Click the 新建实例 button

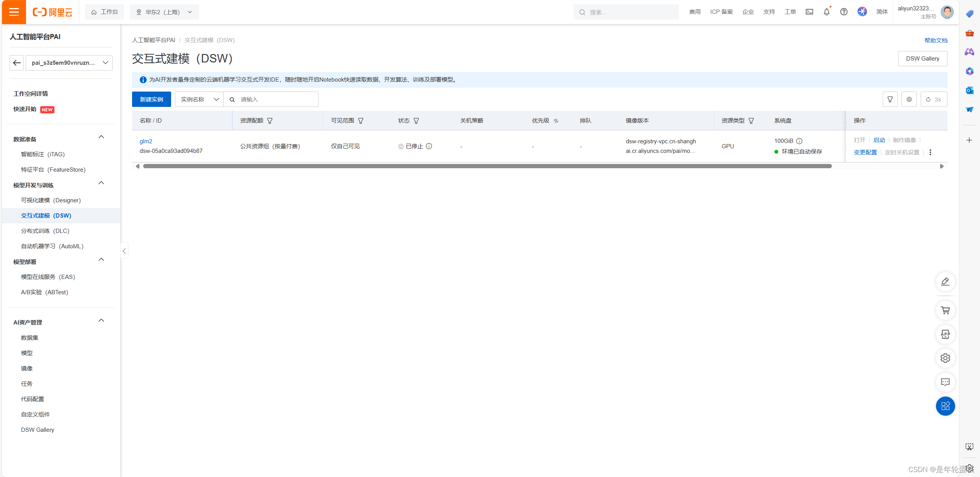pos(152,99)
